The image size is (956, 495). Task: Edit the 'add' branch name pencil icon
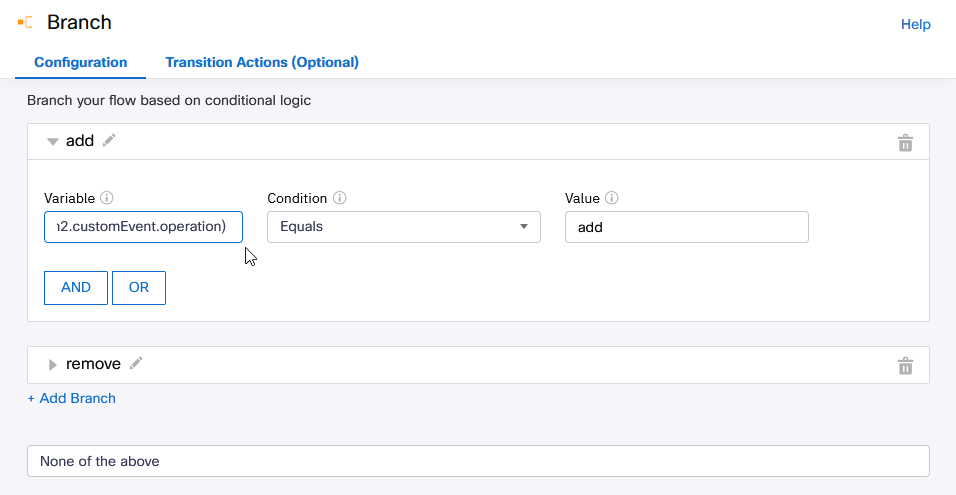pos(109,141)
